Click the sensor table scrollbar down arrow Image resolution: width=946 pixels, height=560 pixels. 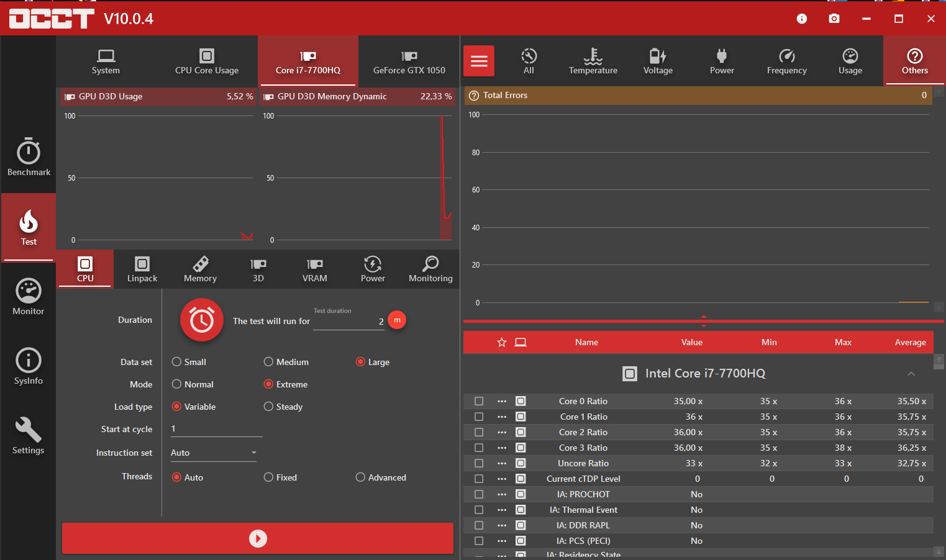[x=939, y=552]
